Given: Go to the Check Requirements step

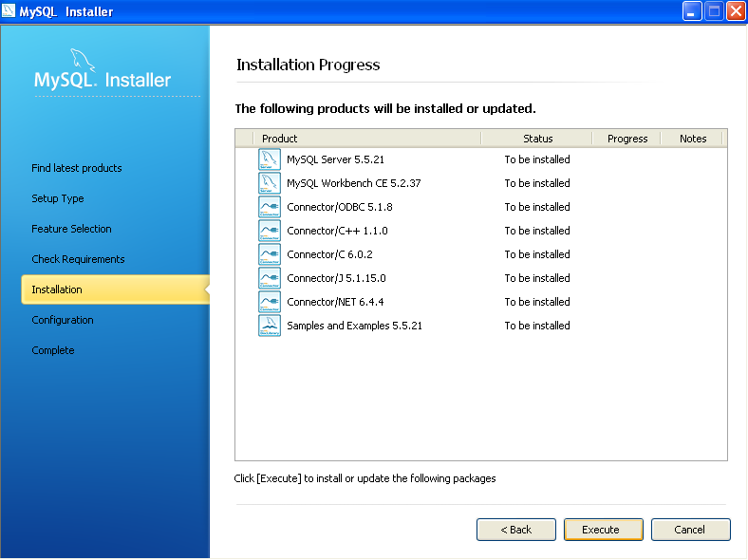Looking at the screenshot, I should coord(78,259).
